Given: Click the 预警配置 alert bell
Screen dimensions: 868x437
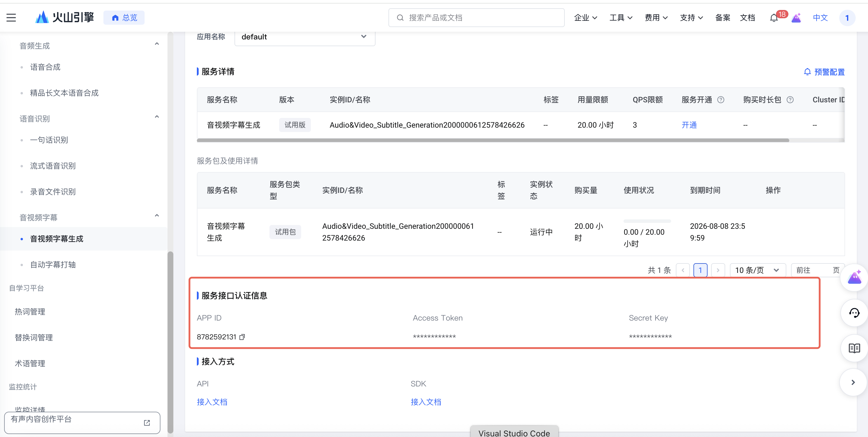Looking at the screenshot, I should [x=807, y=72].
